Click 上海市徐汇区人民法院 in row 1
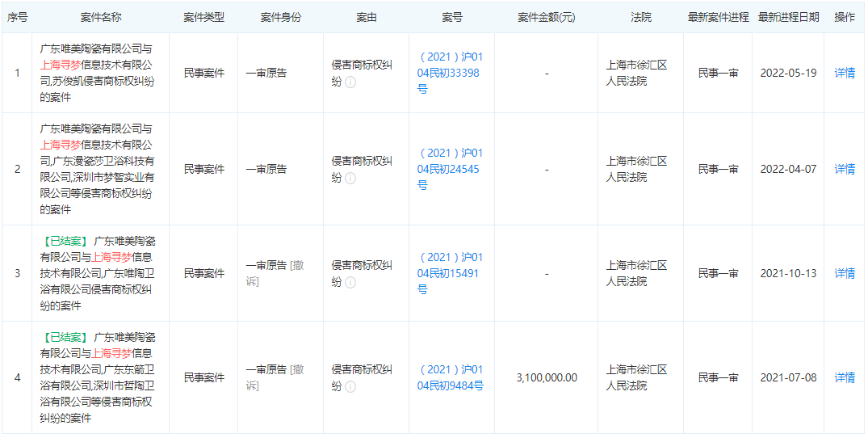The height and width of the screenshot is (438, 868). [x=636, y=73]
